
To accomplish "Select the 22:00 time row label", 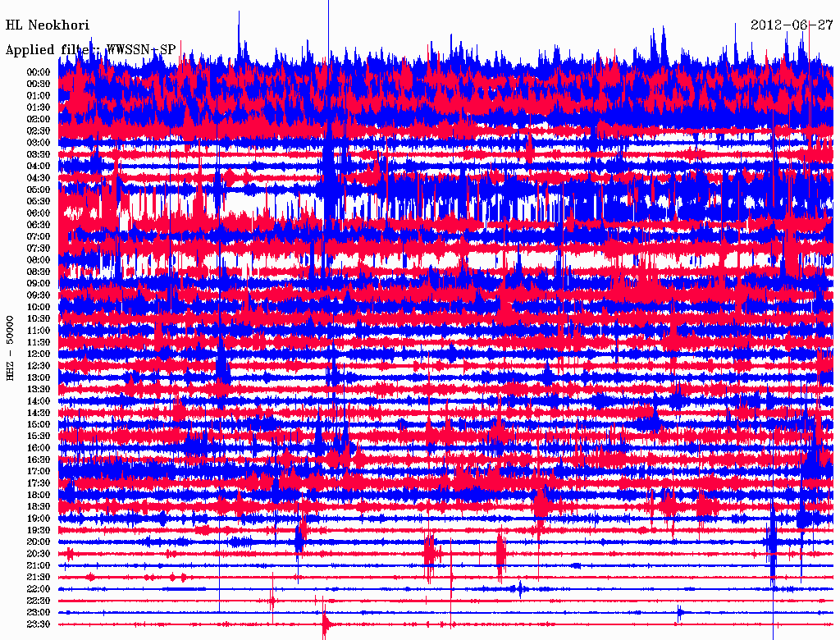I will point(39,589).
